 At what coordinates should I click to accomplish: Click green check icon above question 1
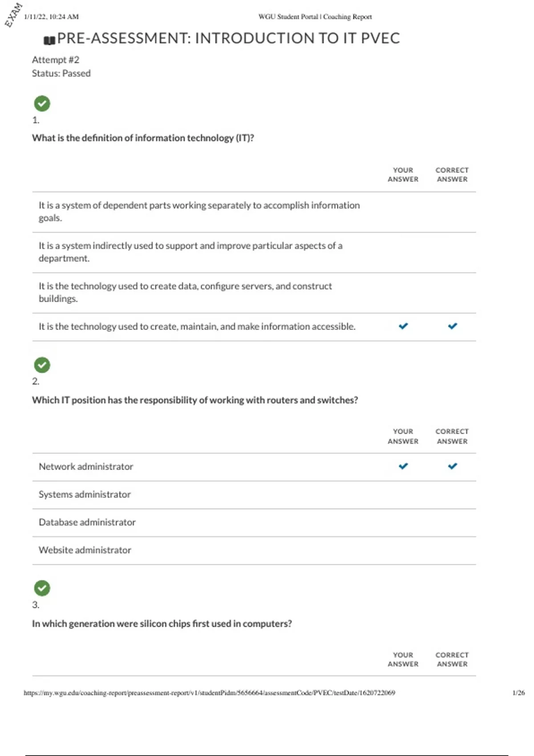point(42,104)
